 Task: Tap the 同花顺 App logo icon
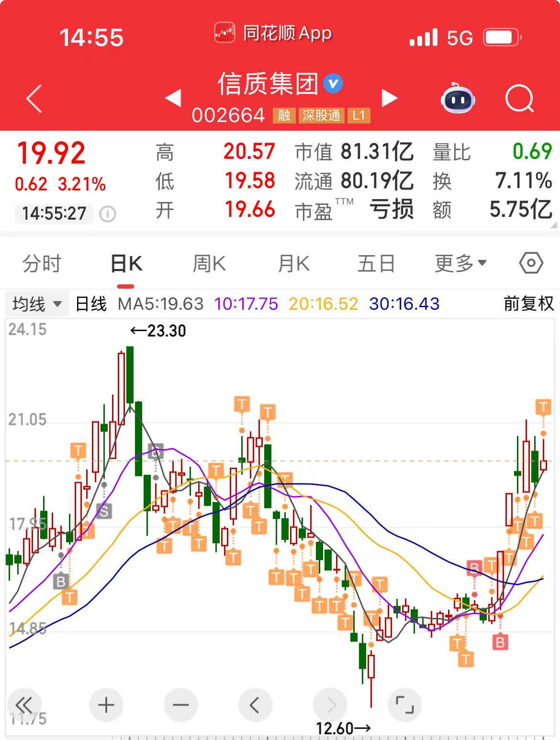224,33
